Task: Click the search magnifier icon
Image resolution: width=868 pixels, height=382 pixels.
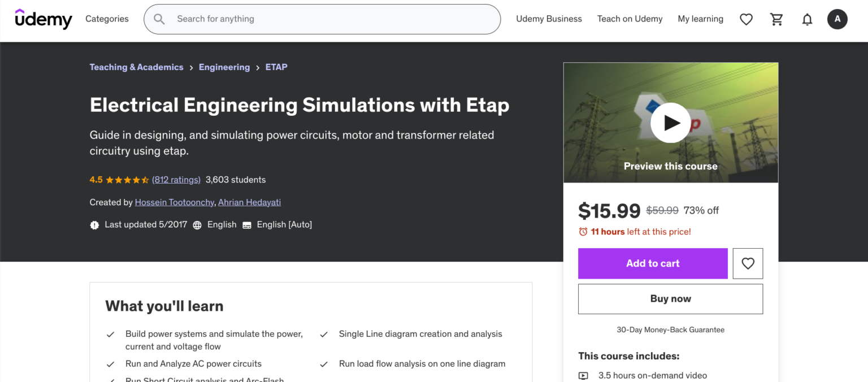Action: (x=159, y=19)
